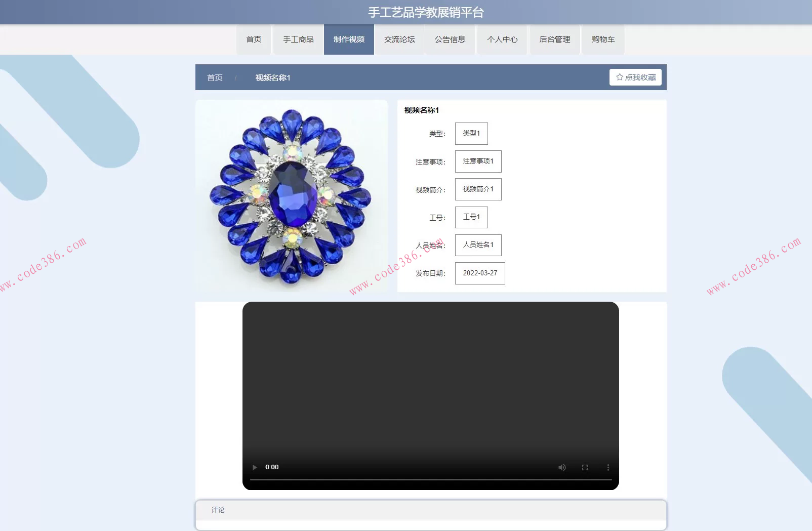Play the video
The image size is (812, 531).
(255, 467)
